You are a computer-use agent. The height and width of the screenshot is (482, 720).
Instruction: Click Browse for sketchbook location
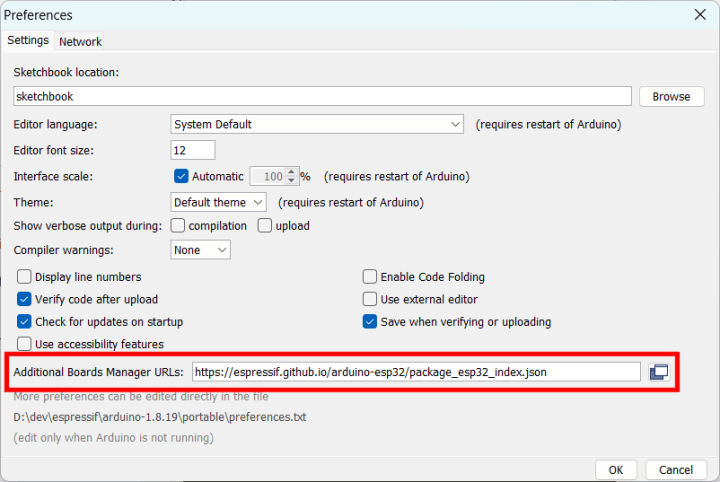tap(671, 97)
